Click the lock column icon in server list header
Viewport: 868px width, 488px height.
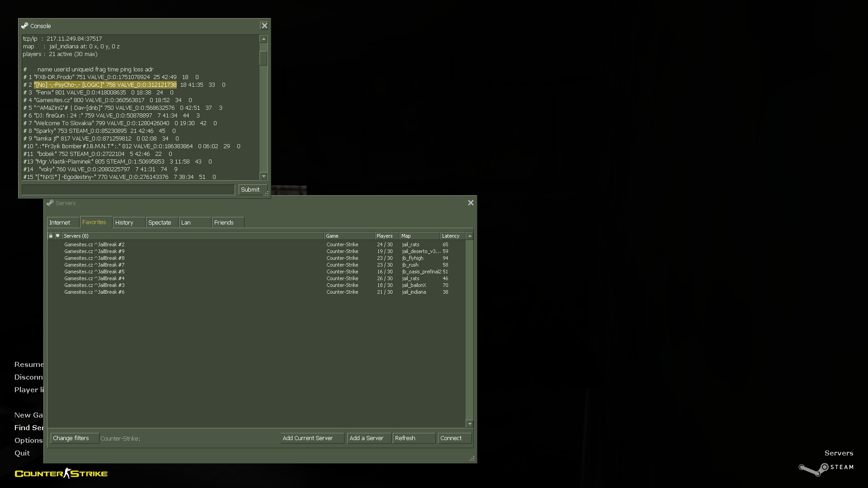[51, 236]
